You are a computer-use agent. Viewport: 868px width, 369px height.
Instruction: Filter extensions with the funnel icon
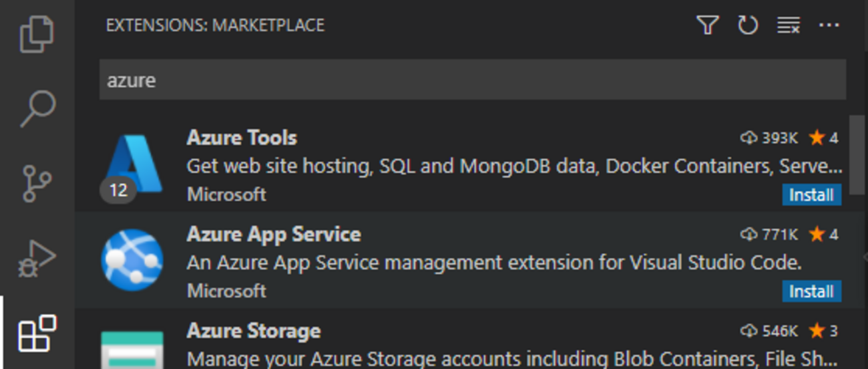(707, 25)
